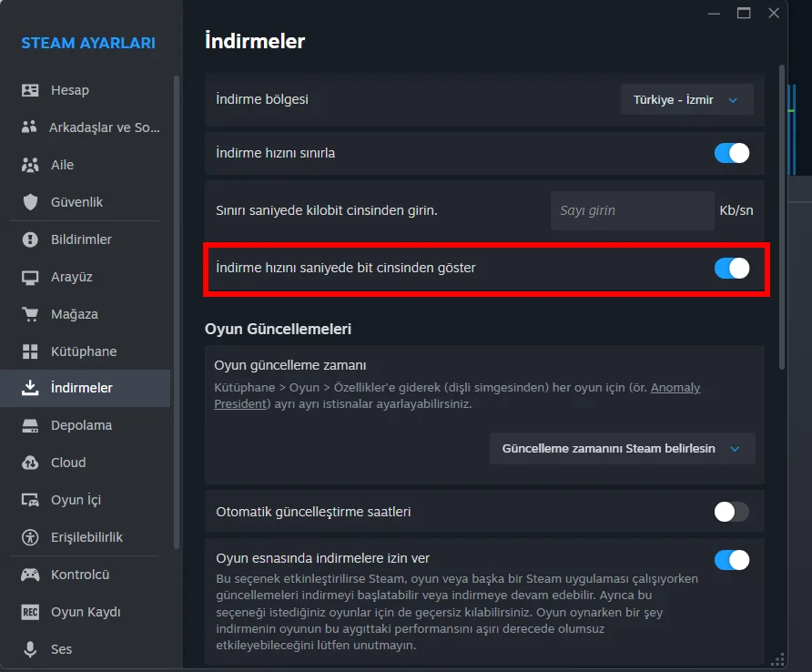
Task: Minimize the Steam settings window
Action: [x=714, y=13]
